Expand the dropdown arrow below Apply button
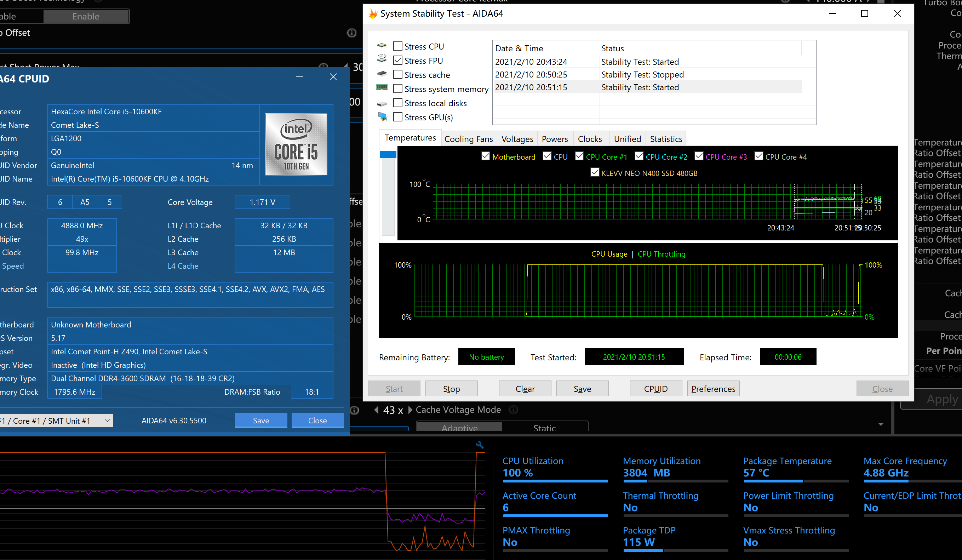Image resolution: width=962 pixels, height=560 pixels. pos(881,424)
